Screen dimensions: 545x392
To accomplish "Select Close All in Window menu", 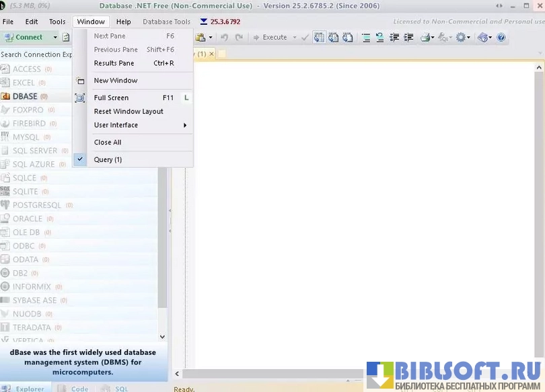I will click(x=108, y=143).
